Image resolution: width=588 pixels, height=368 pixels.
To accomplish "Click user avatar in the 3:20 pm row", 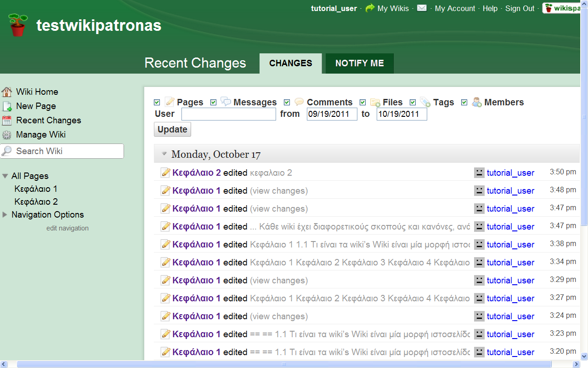I will (x=479, y=352).
